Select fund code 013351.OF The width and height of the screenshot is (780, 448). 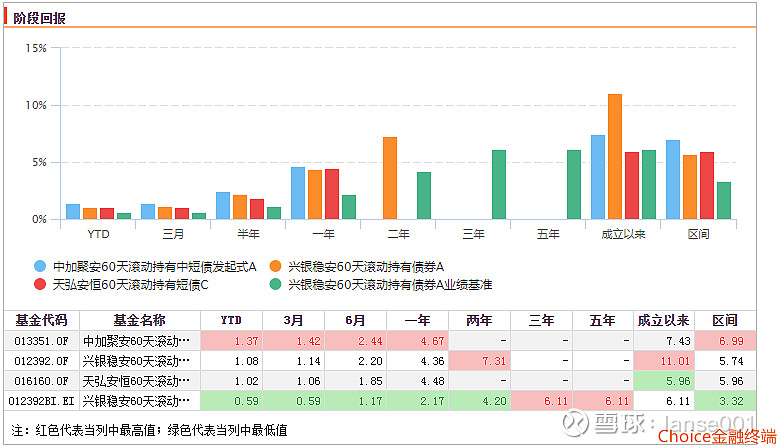click(x=41, y=341)
